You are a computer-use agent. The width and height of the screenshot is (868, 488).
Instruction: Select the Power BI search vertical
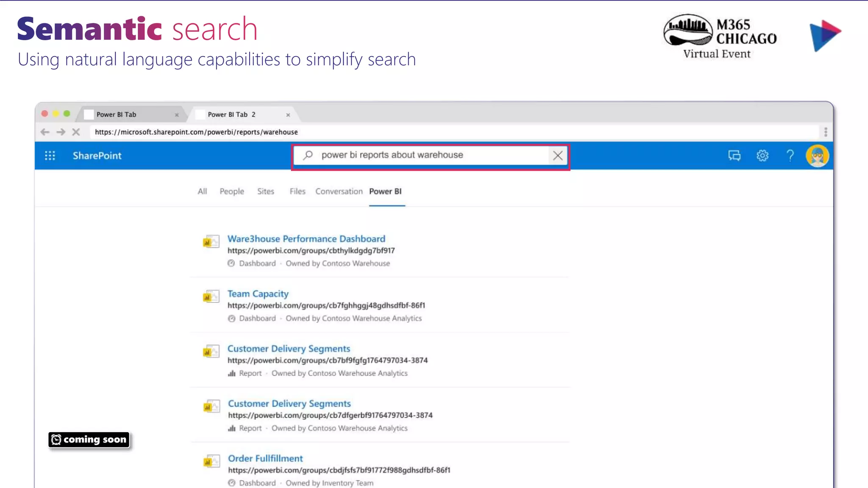click(385, 191)
